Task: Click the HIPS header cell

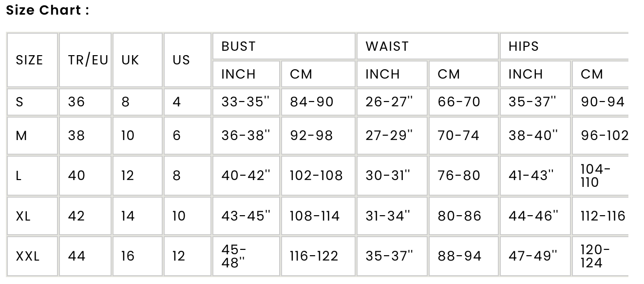Action: (524, 46)
